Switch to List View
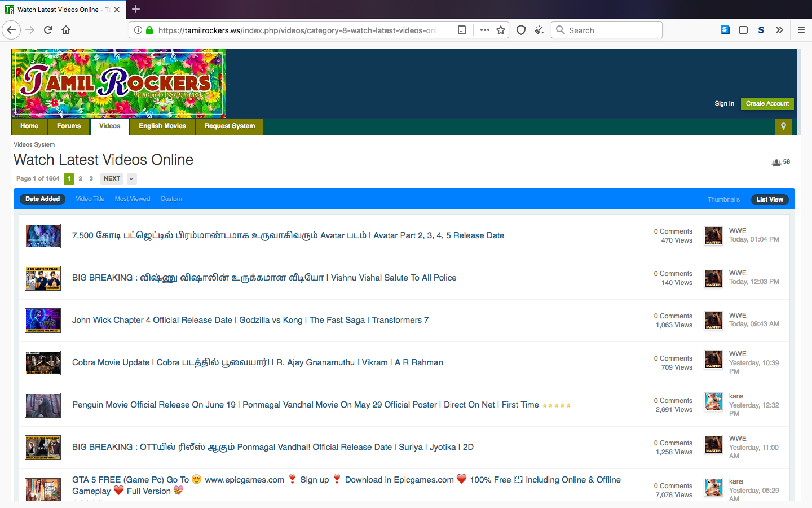This screenshot has width=812, height=508. click(x=770, y=199)
